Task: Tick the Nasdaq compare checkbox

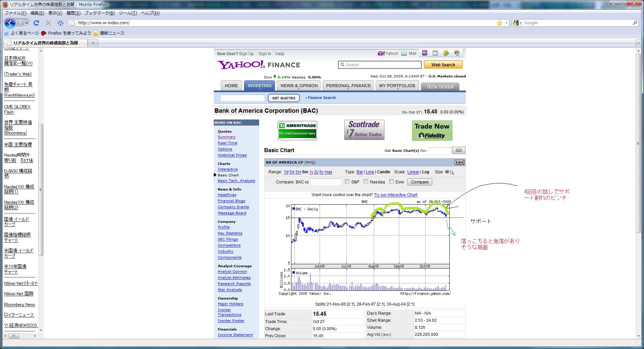Action: pos(366,181)
